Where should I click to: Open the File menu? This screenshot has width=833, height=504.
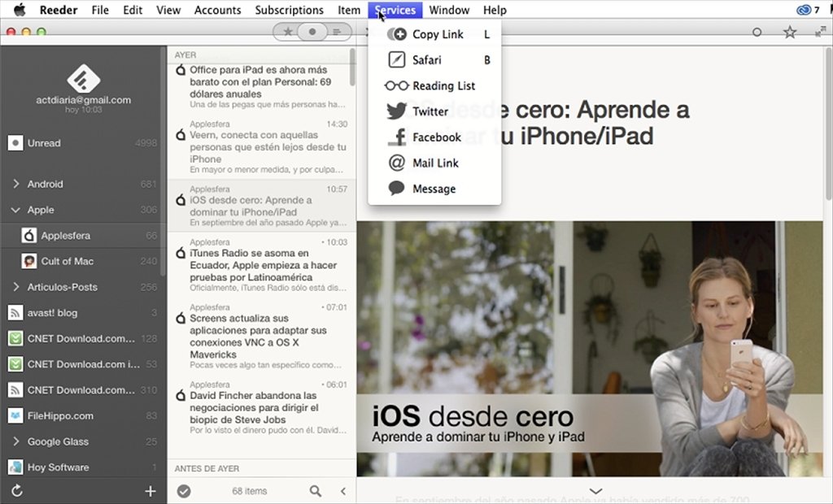[x=100, y=10]
